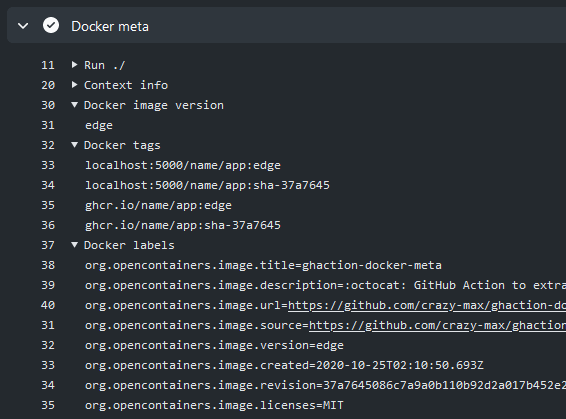Click line number 33 for localhost edge tag
Screen dimensions: 566x419
[48, 165]
